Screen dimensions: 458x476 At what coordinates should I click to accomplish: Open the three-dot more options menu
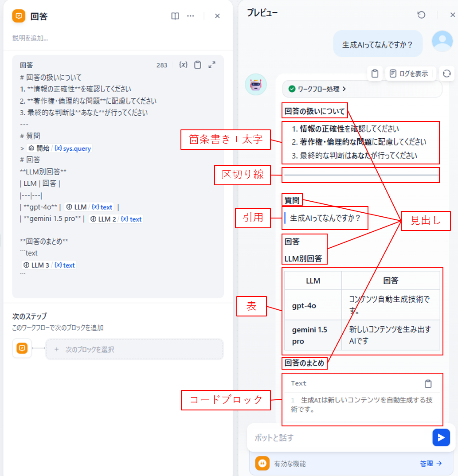(x=191, y=16)
